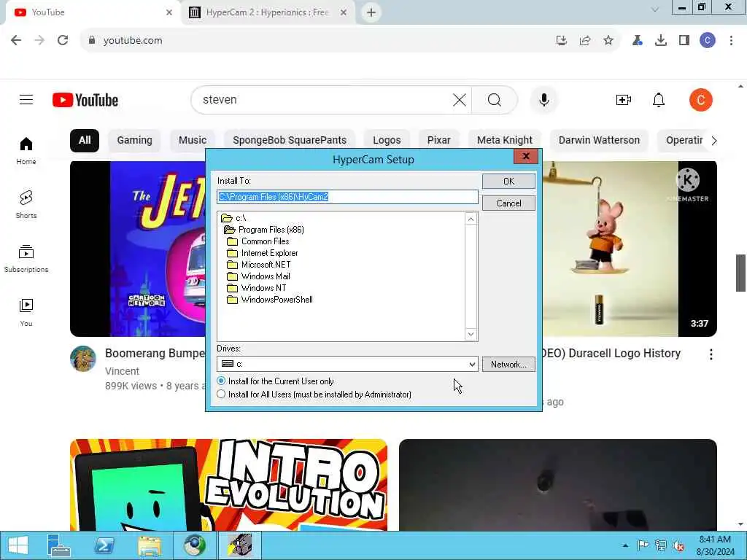This screenshot has height=560, width=747.
Task: Select the Meta Knight filter chip
Action: 505,141
